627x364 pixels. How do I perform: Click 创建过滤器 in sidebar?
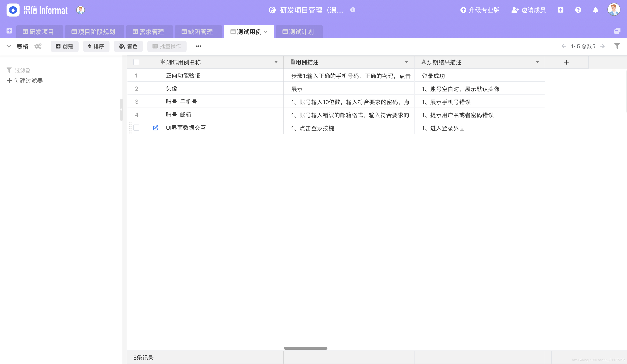(x=25, y=81)
